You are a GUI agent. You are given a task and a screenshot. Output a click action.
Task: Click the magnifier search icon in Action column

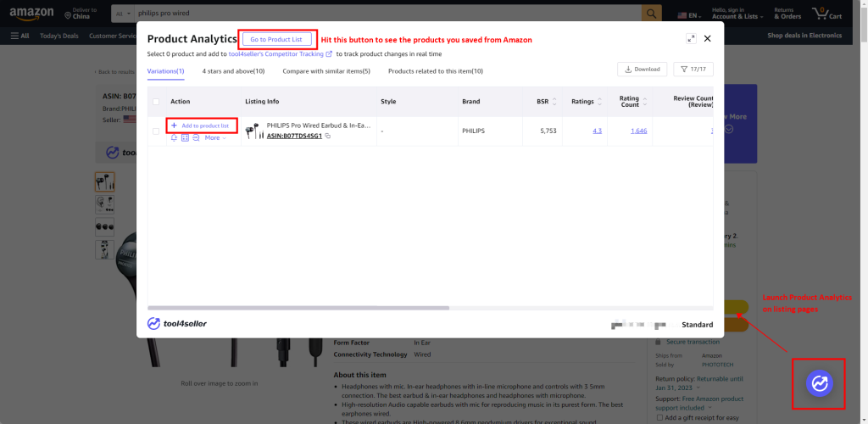(x=196, y=138)
